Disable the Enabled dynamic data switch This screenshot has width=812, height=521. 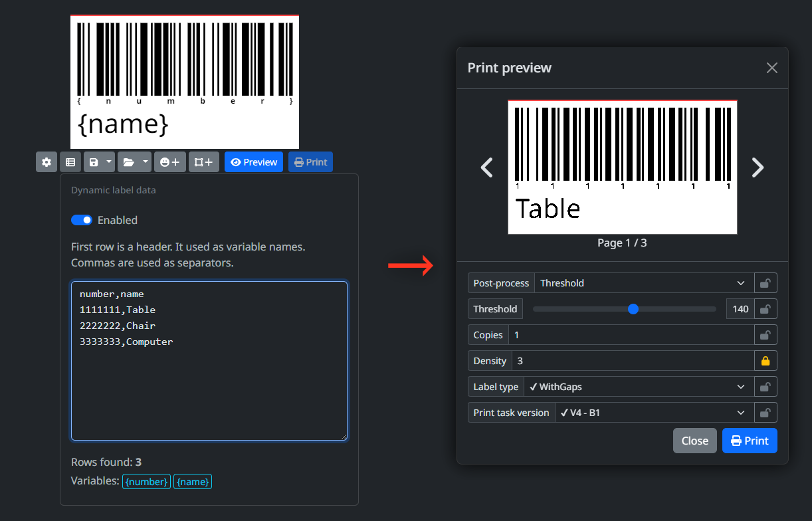(x=82, y=220)
